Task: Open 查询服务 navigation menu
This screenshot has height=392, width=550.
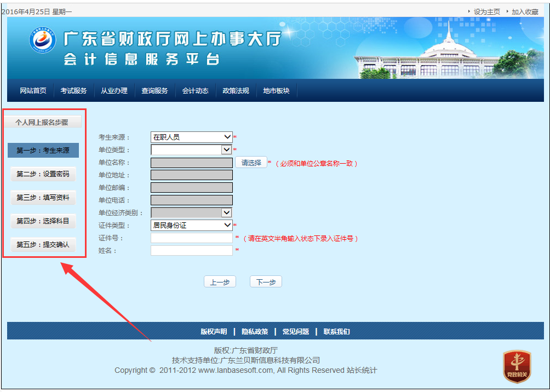Action: [154, 91]
